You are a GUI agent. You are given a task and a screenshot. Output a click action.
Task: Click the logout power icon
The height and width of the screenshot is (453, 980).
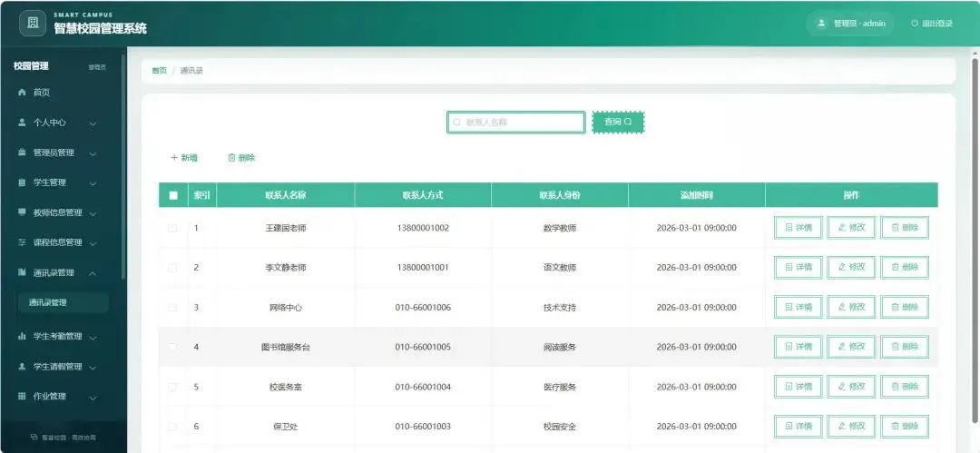(x=915, y=24)
